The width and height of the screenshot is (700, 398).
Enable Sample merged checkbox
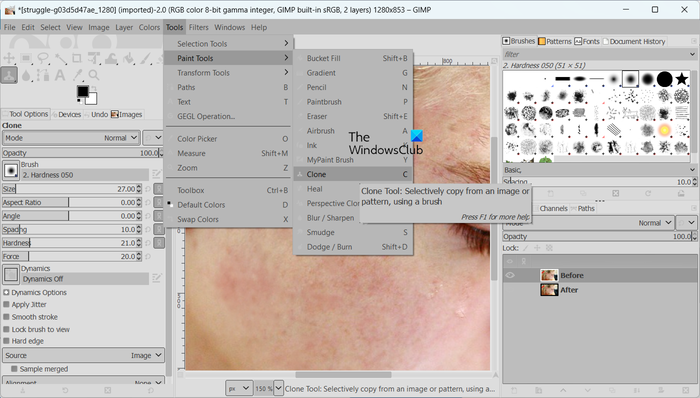tap(14, 369)
